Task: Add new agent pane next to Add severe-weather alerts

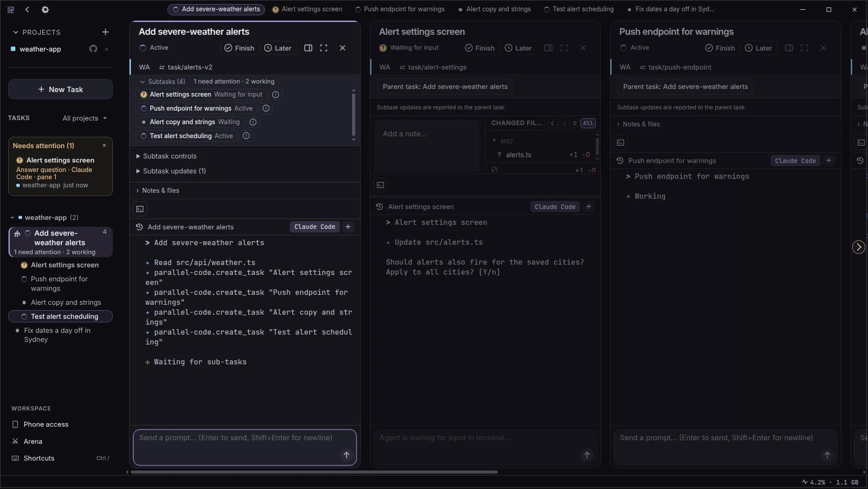Action: (348, 227)
